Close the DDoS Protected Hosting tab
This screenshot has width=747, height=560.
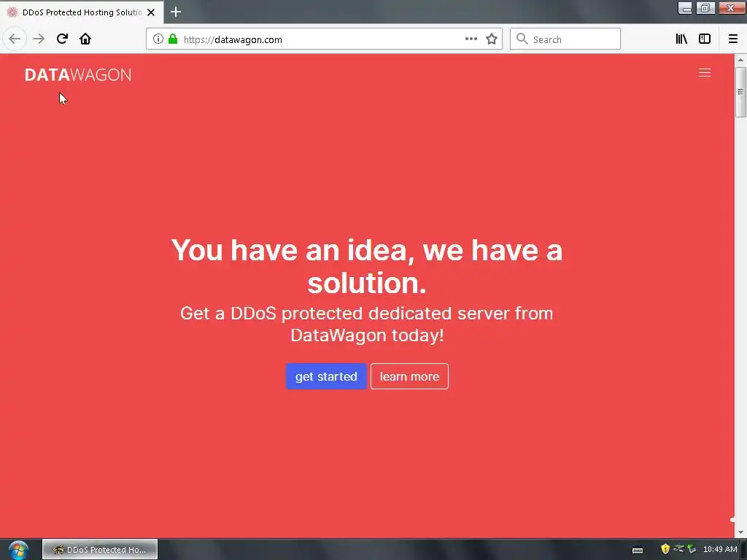[151, 12]
